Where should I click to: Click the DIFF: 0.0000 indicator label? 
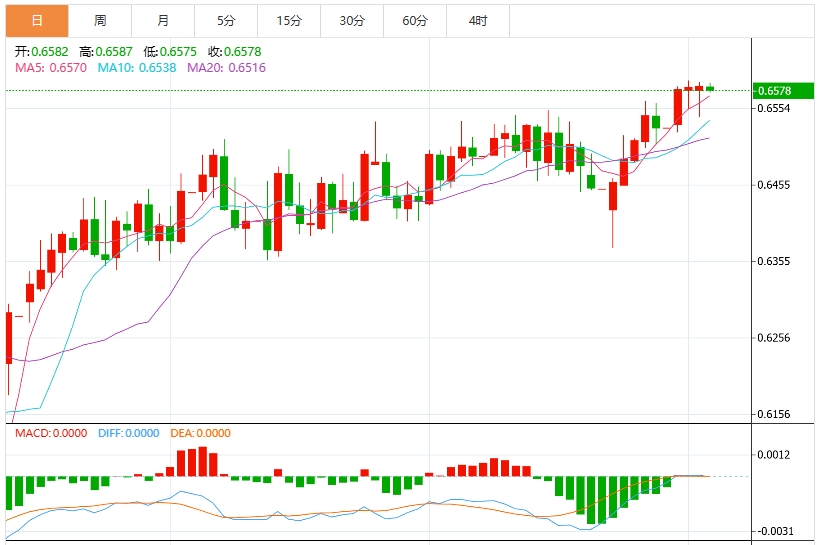point(129,433)
